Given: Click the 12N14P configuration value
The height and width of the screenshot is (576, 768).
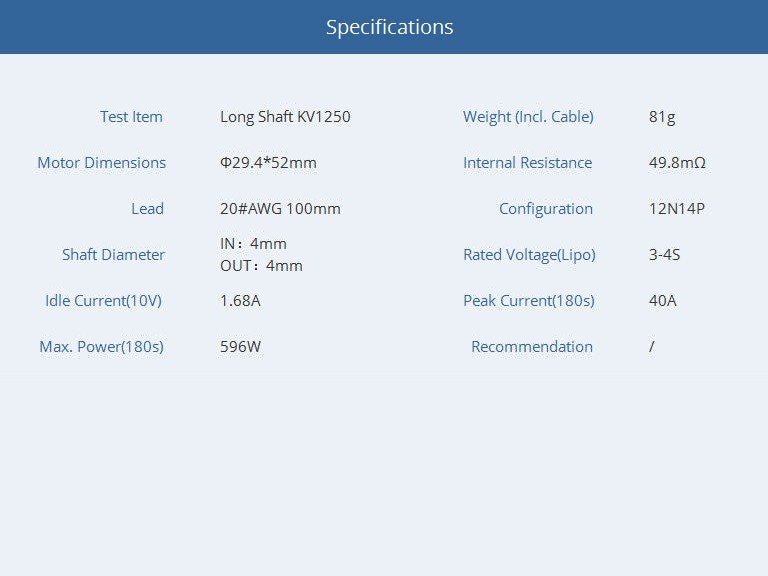Looking at the screenshot, I should [677, 209].
